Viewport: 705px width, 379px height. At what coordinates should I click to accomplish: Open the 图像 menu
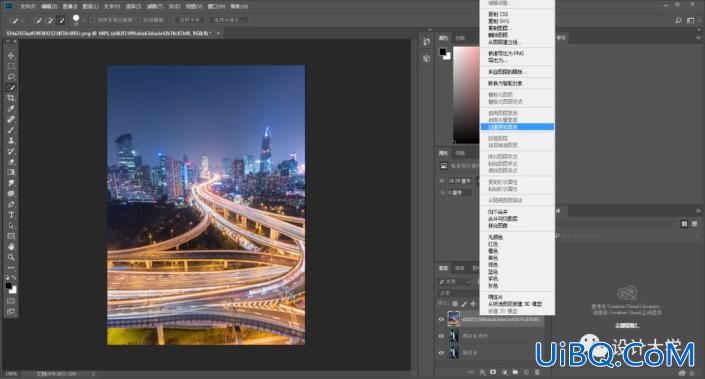tap(70, 6)
